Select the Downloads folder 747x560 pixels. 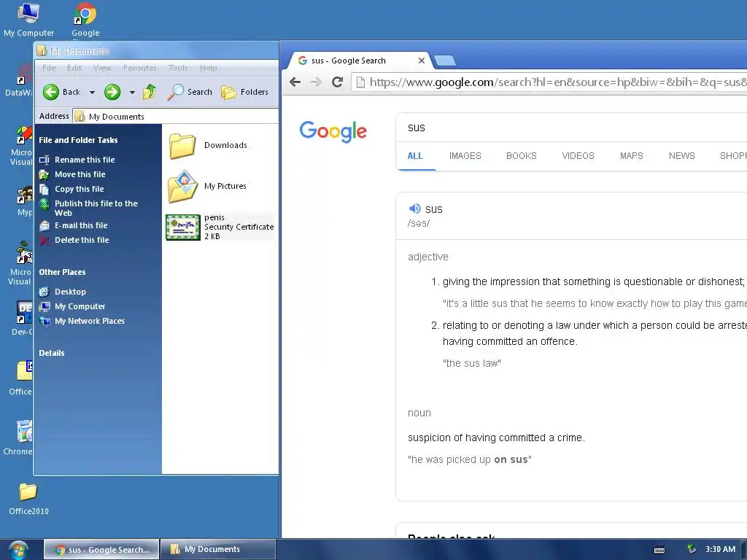[208, 145]
